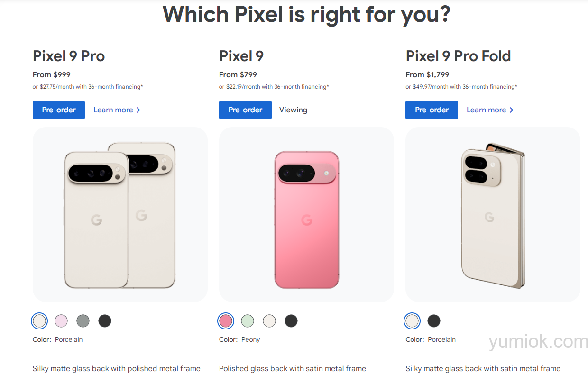The width and height of the screenshot is (588, 375).
Task: Pre-order the Pixel 9 Pro
Action: [58, 110]
